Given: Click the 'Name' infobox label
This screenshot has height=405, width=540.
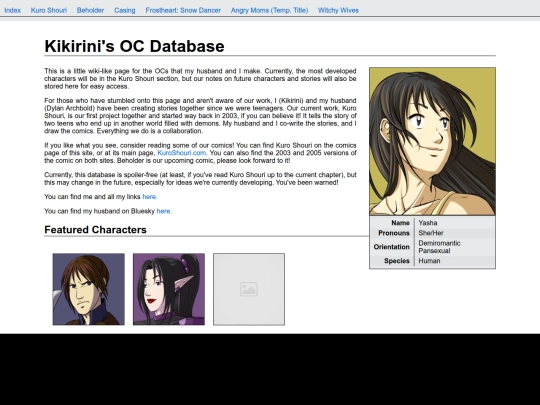Looking at the screenshot, I should tap(401, 223).
